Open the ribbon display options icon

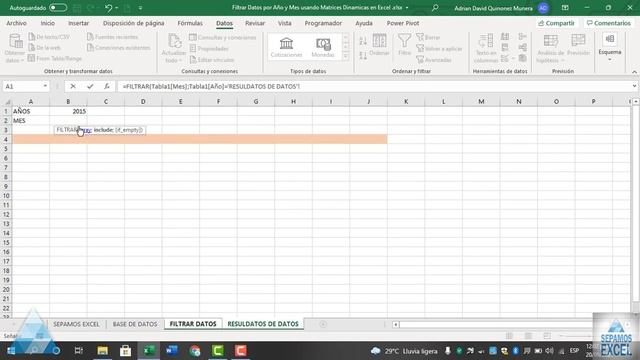(565, 8)
